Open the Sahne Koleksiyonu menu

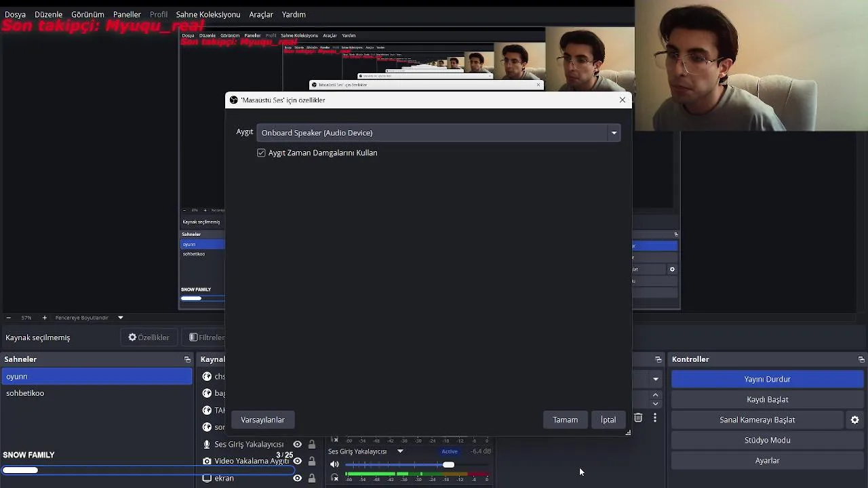tap(208, 14)
